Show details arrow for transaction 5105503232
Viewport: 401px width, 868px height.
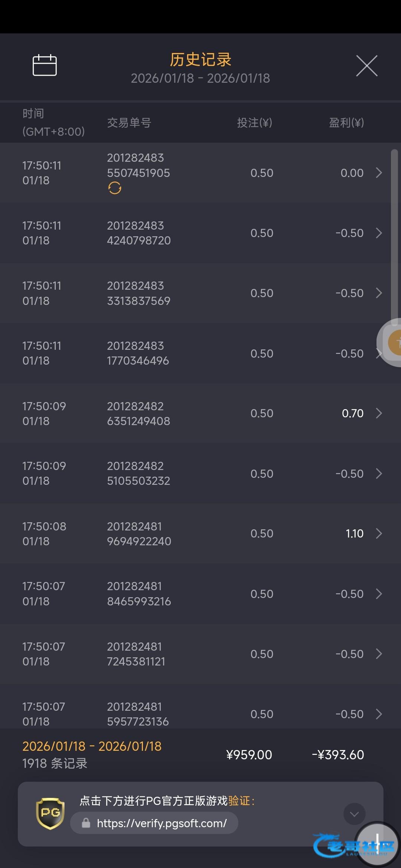[379, 474]
